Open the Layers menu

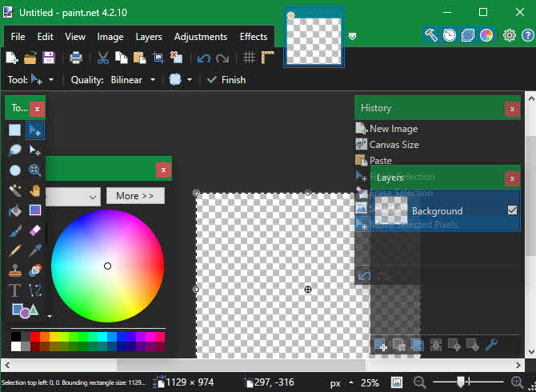(x=149, y=37)
